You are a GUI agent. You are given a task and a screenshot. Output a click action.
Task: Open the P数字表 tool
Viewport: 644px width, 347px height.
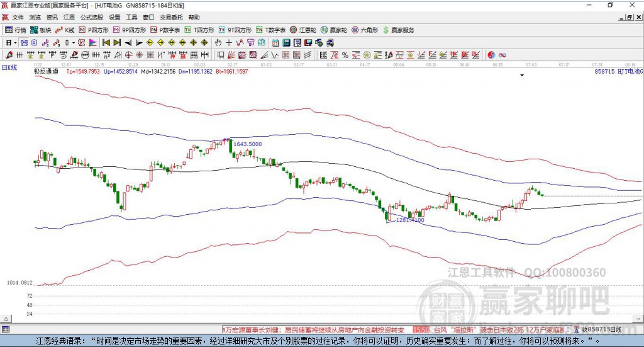[165, 30]
